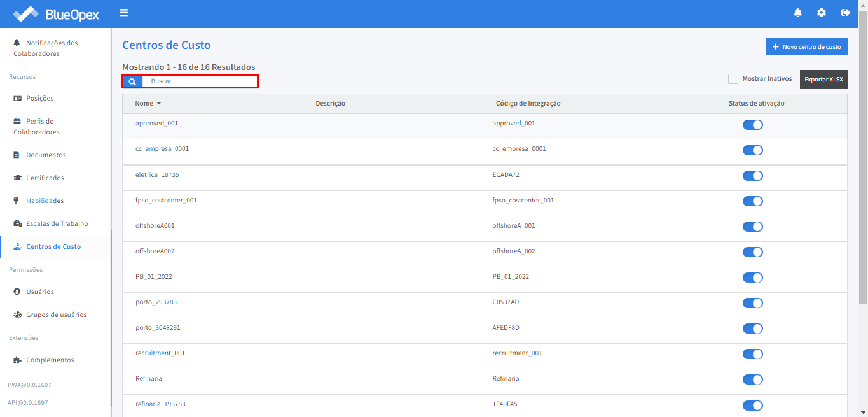Viewport: 868px width, 417px height.
Task: Toggle the Refinaria activation switch
Action: 753,380
